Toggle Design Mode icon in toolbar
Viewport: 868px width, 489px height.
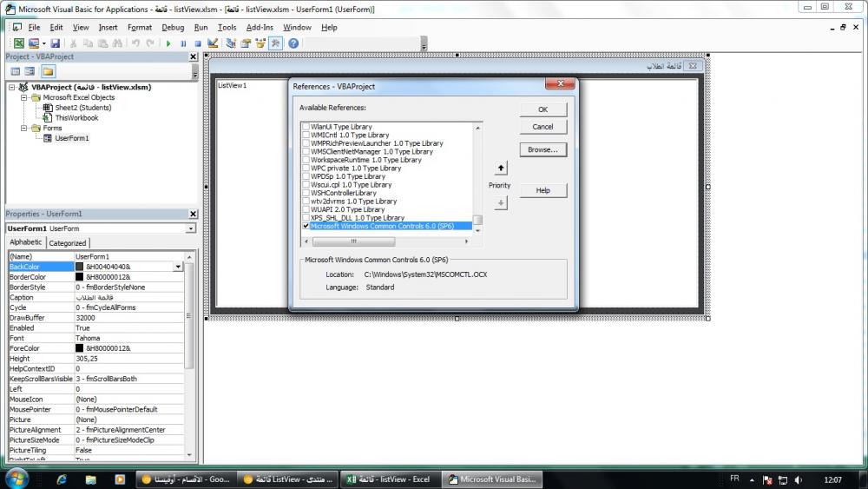pyautogui.click(x=213, y=43)
